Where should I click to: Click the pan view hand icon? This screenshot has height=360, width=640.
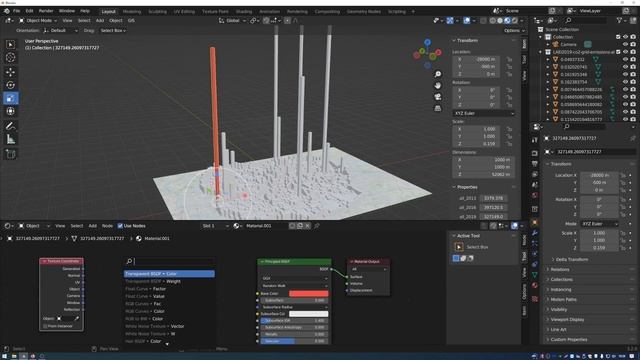438,86
